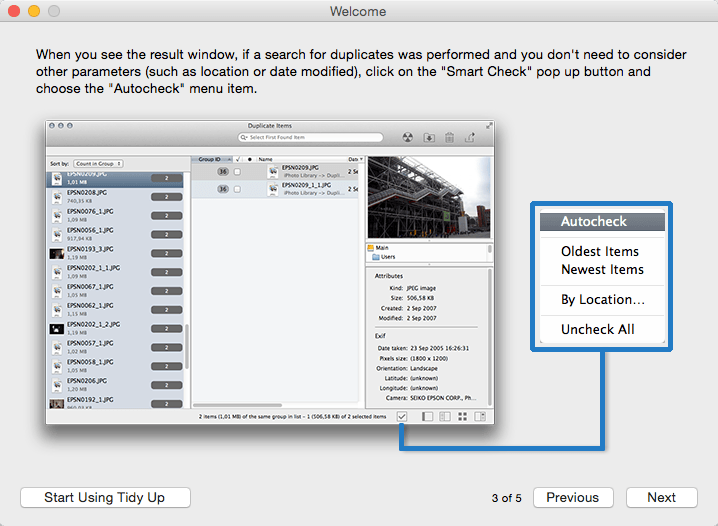Click the Start Using Tidy Up button
The width and height of the screenshot is (718, 526).
pos(104,497)
